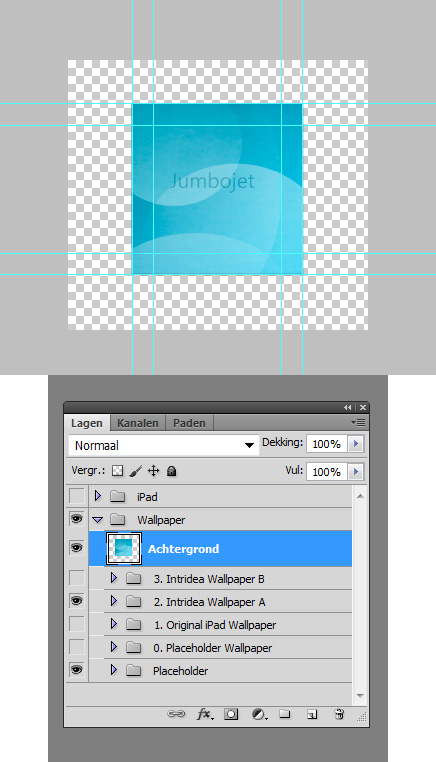Click the Wallpaper group folder icon
436x762 pixels.
(117, 520)
